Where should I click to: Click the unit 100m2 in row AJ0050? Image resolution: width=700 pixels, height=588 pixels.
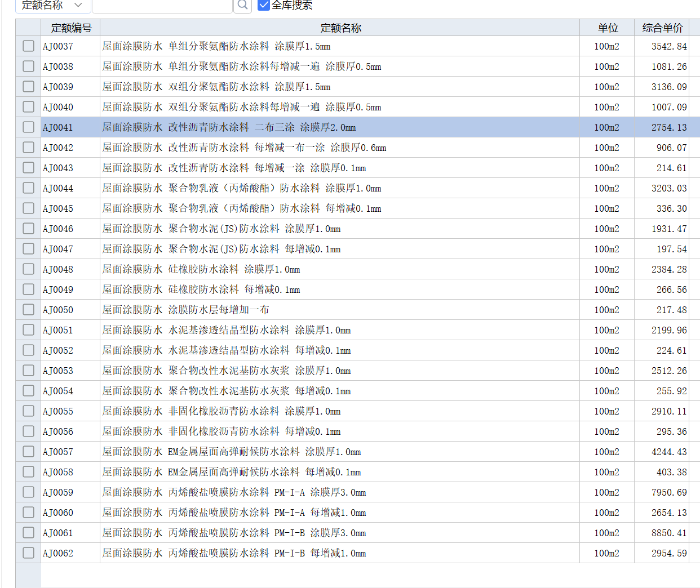[x=606, y=310]
